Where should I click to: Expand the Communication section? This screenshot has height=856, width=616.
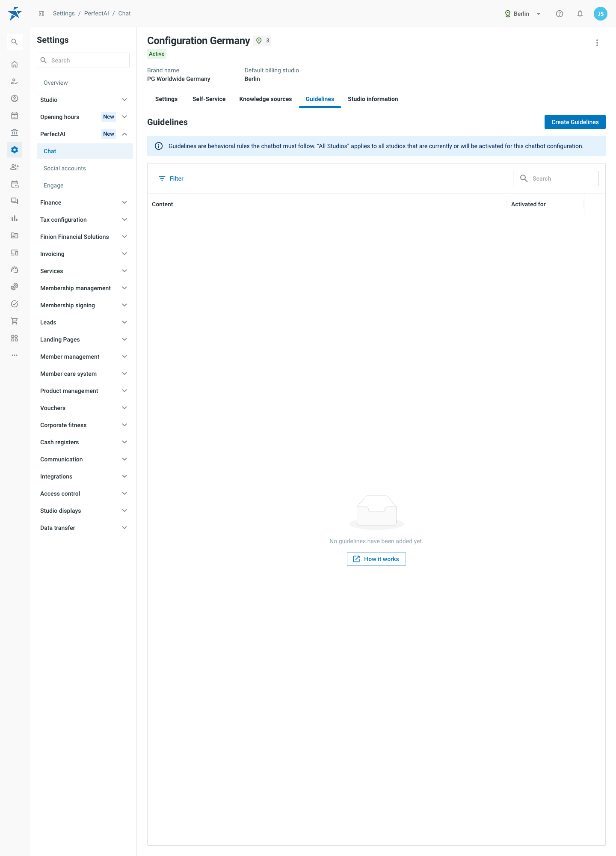(85, 459)
